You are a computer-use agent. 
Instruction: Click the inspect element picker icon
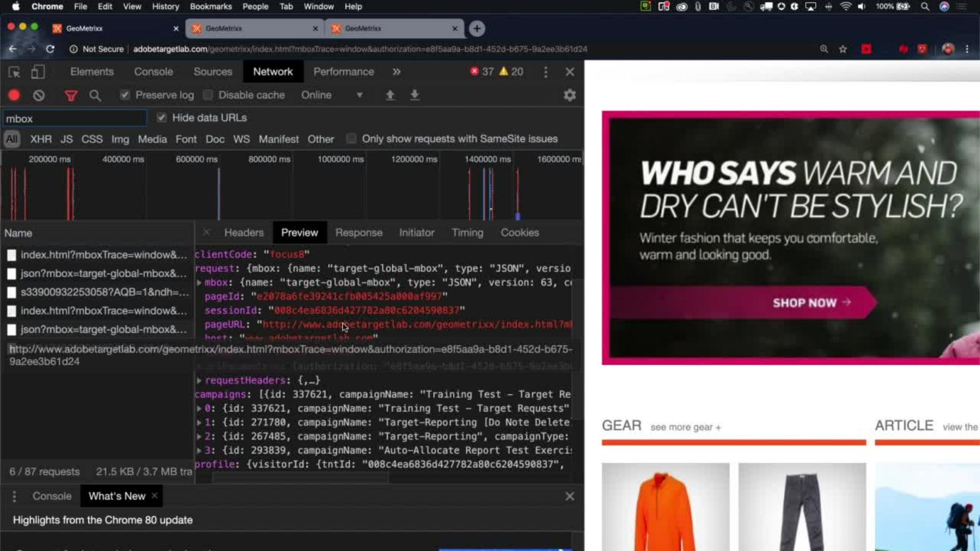click(14, 72)
